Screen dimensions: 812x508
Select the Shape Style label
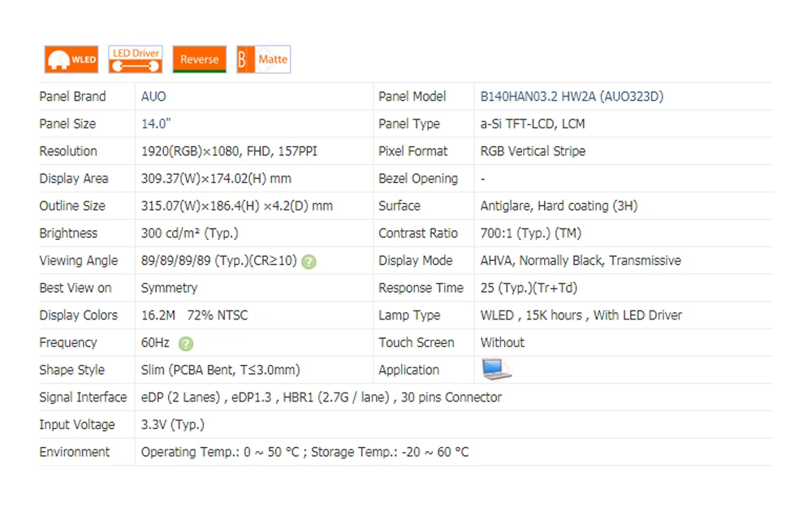pyautogui.click(x=72, y=370)
